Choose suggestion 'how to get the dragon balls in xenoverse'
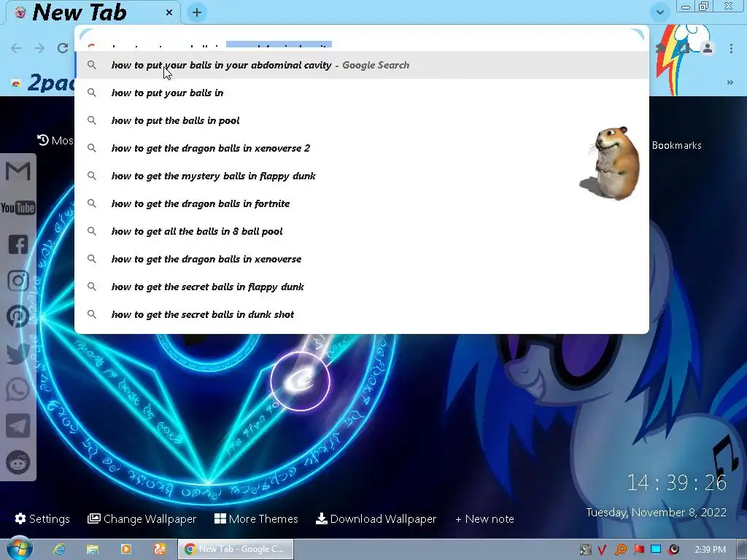The height and width of the screenshot is (560, 747). (x=362, y=259)
